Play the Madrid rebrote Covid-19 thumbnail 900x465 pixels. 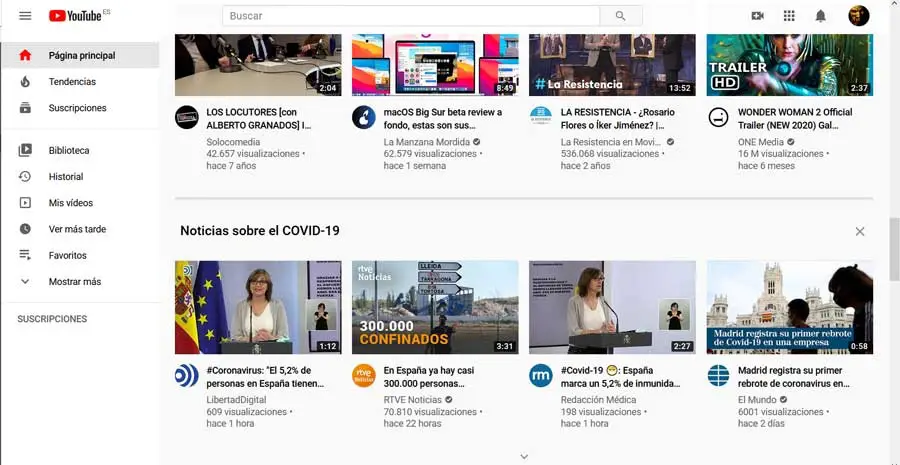(x=790, y=307)
